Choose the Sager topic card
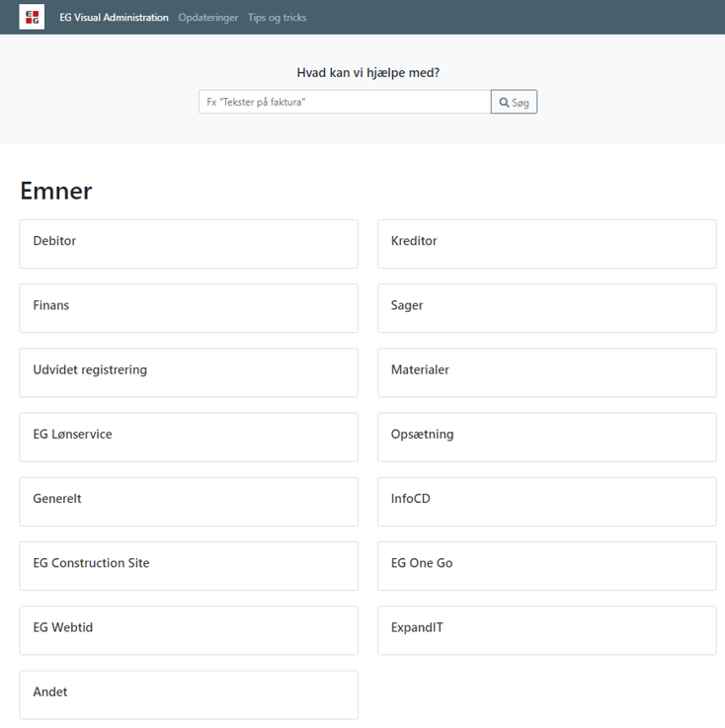The height and width of the screenshot is (728, 725). pos(546,307)
